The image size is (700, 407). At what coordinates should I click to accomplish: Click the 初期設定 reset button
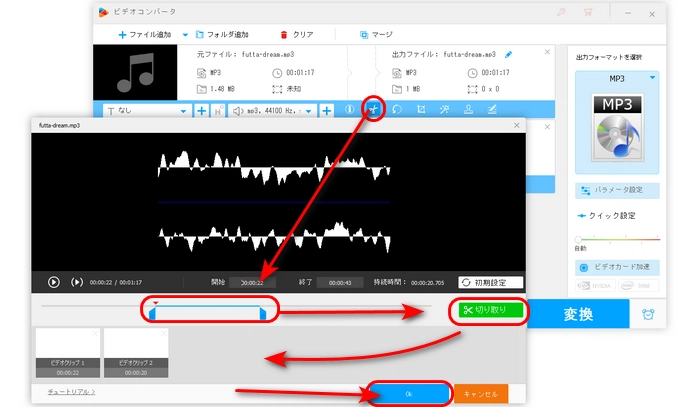click(491, 282)
